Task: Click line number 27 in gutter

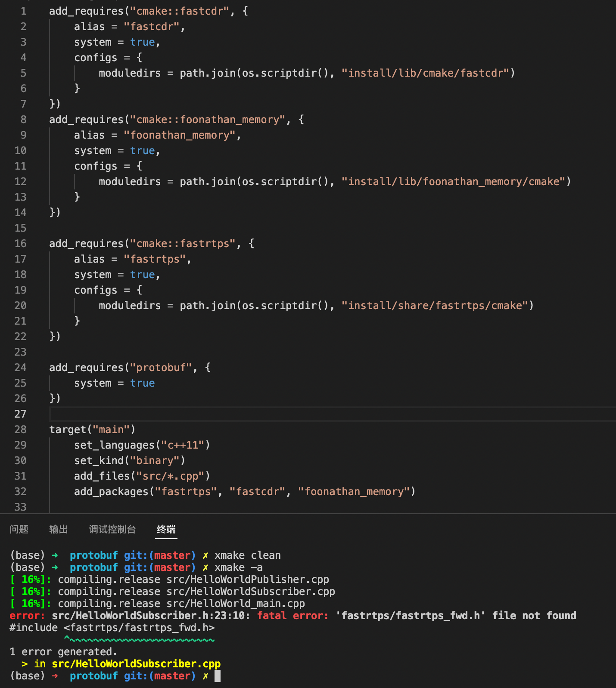Action: (20, 414)
